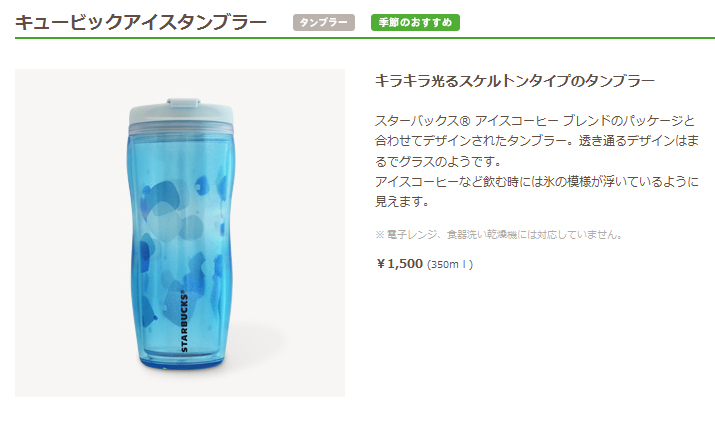Click the ※ mark starting the notice
This screenshot has width=715, height=425.
pyautogui.click(x=380, y=235)
